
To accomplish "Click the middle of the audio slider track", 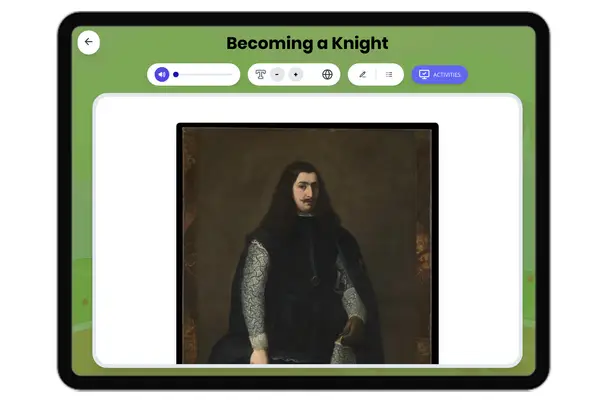I will coord(204,74).
